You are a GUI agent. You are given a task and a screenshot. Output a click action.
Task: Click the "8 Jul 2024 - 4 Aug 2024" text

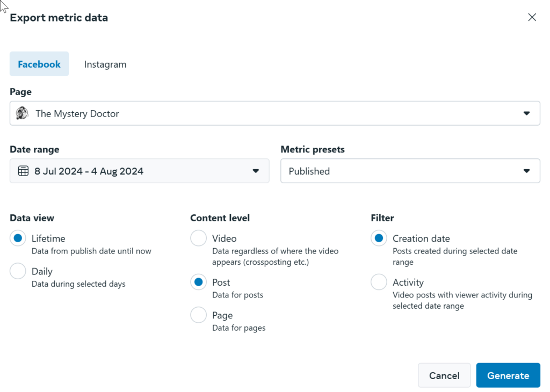pos(89,171)
